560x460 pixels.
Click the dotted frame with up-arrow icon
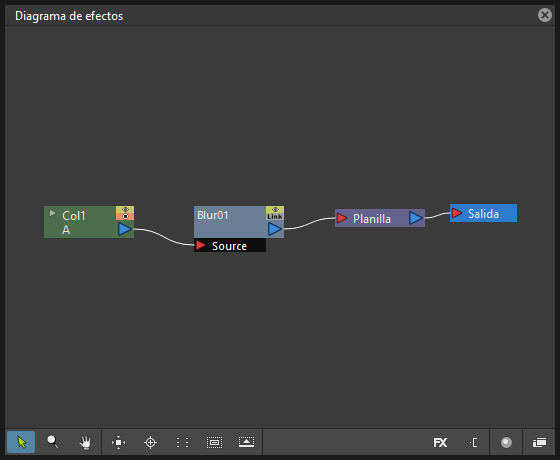coord(246,442)
